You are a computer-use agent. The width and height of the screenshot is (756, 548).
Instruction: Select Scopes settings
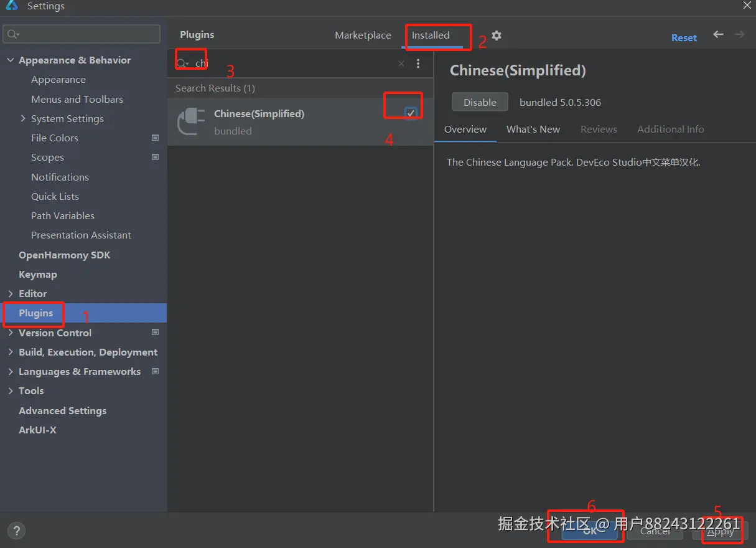pyautogui.click(x=47, y=158)
